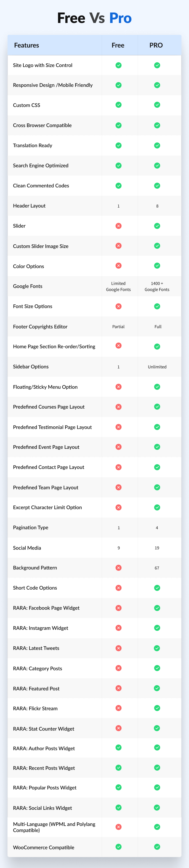
Task: Click Free checkmark for WooCommerce Compatible
Action: pyautogui.click(x=118, y=847)
